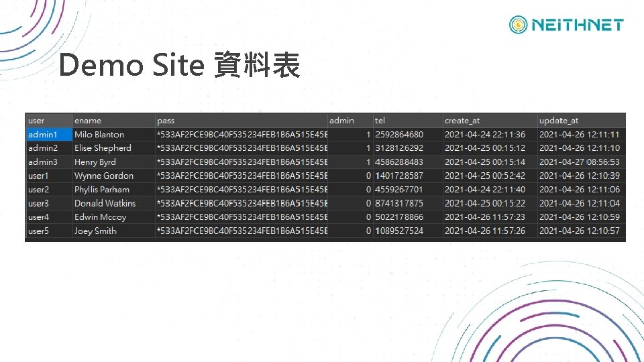Image resolution: width=644 pixels, height=362 pixels.
Task: Click telephone value '1089527524'
Action: coord(398,231)
